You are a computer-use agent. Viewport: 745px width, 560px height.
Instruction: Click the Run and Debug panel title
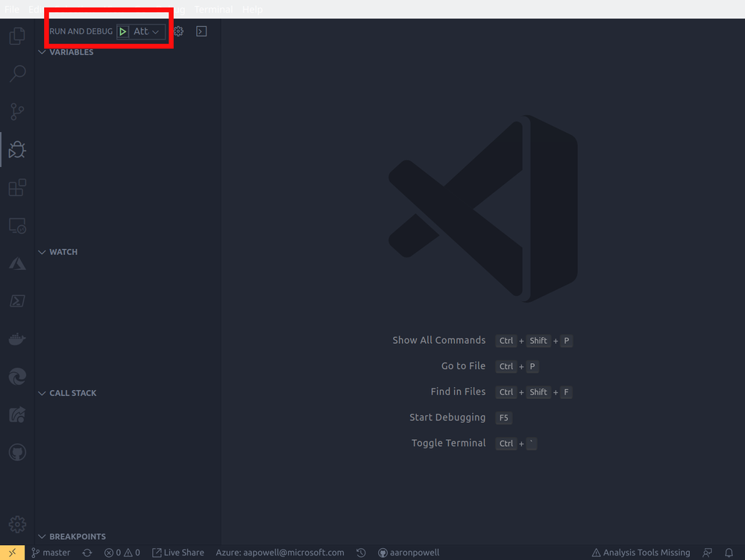[81, 31]
